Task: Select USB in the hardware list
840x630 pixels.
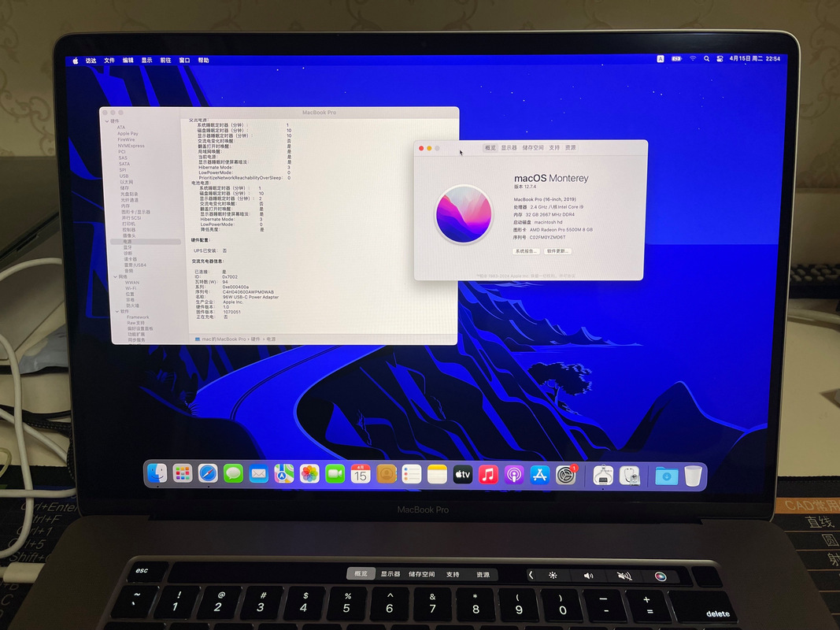Action: pyautogui.click(x=124, y=176)
